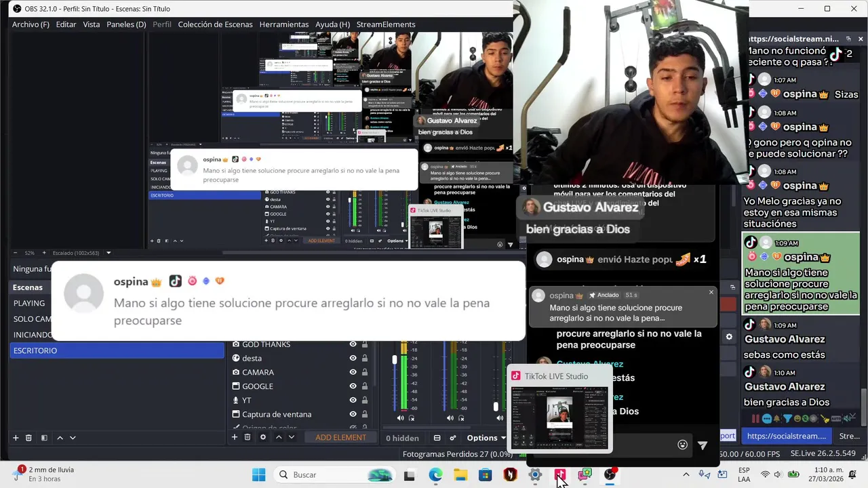Open scene filters icon in Escenas toolbar
The height and width of the screenshot is (488, 868).
(44, 438)
